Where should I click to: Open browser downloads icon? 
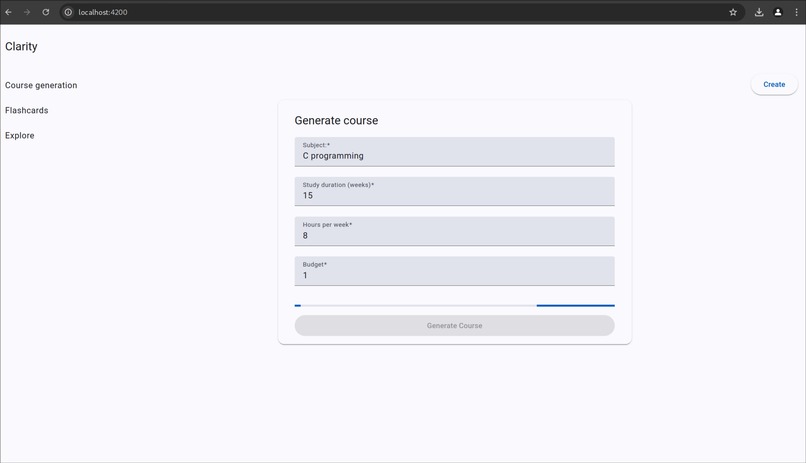759,12
